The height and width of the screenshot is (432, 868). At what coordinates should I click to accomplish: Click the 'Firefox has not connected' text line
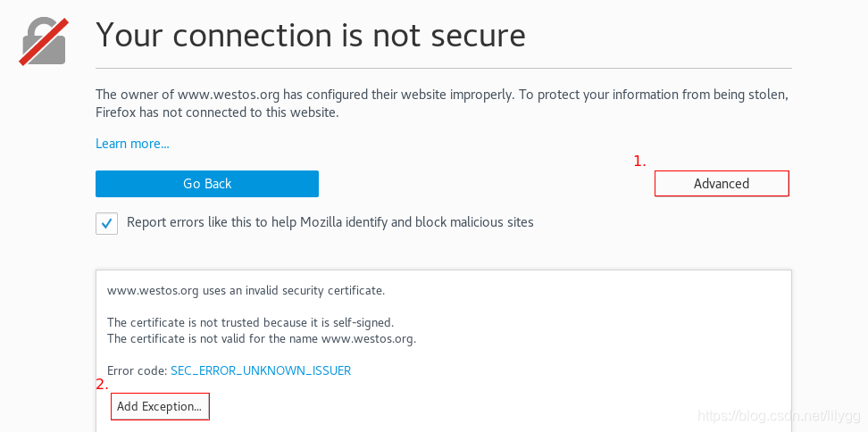click(217, 112)
